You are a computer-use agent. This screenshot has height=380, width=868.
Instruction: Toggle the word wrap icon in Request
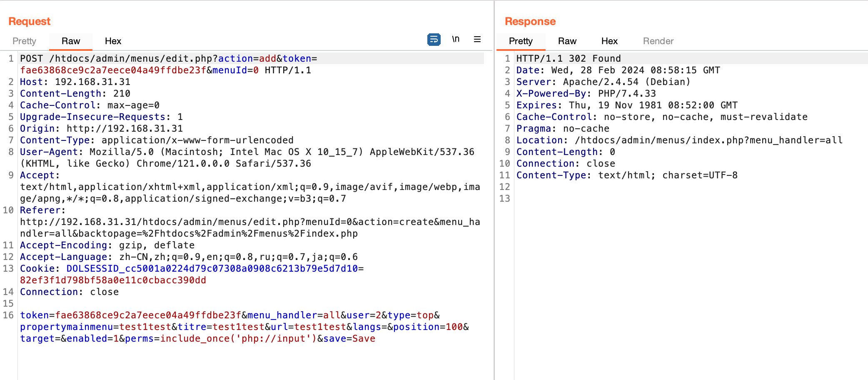(x=434, y=40)
